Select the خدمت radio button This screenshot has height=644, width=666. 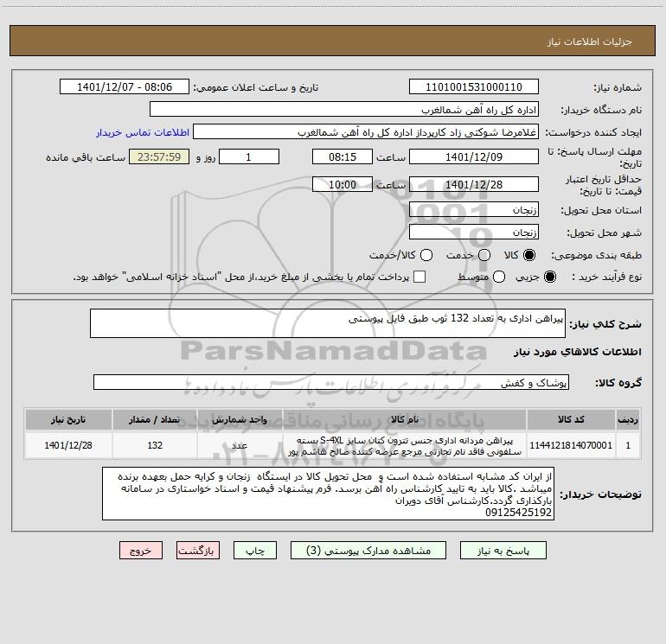[484, 255]
